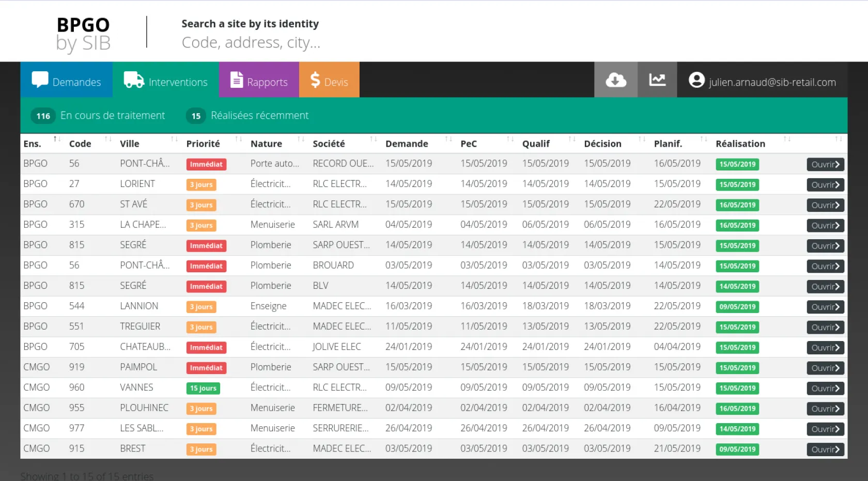The width and height of the screenshot is (868, 481).
Task: Click the cloud download icon
Action: (x=615, y=80)
